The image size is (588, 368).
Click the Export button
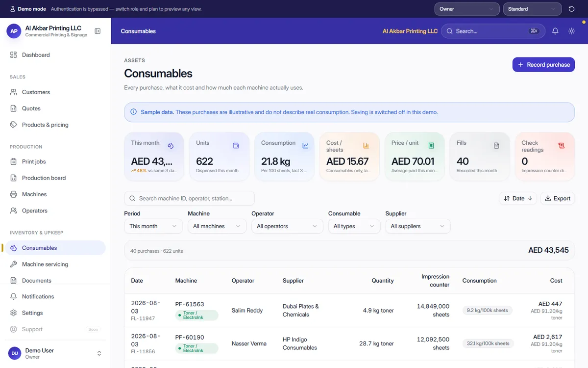click(x=558, y=198)
